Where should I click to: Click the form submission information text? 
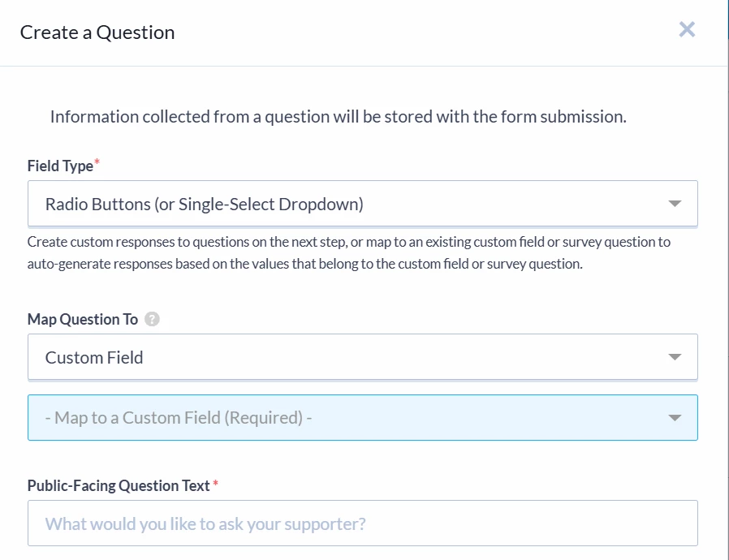point(338,116)
